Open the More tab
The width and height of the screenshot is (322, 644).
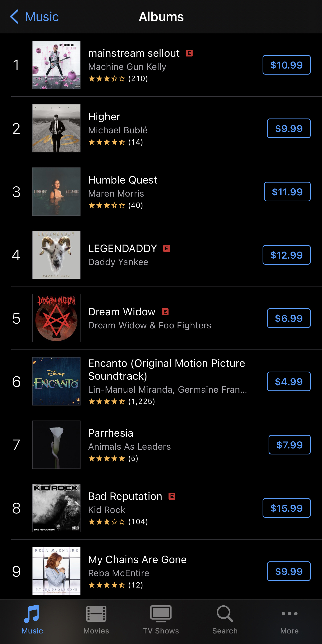point(289,619)
